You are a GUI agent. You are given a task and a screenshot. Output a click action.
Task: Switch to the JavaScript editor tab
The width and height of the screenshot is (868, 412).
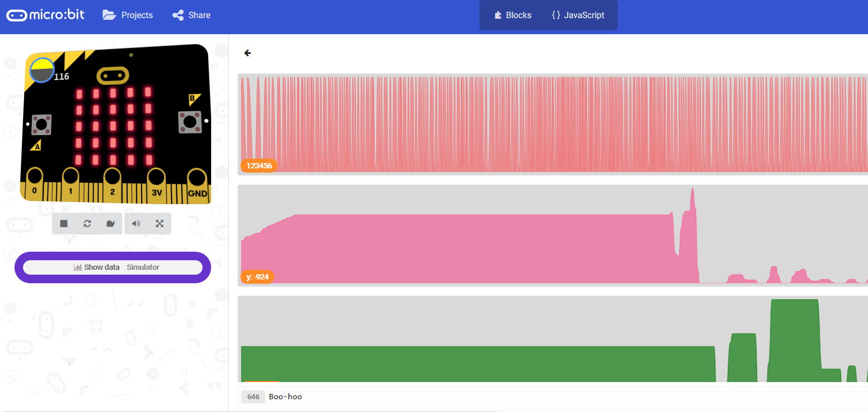click(578, 15)
